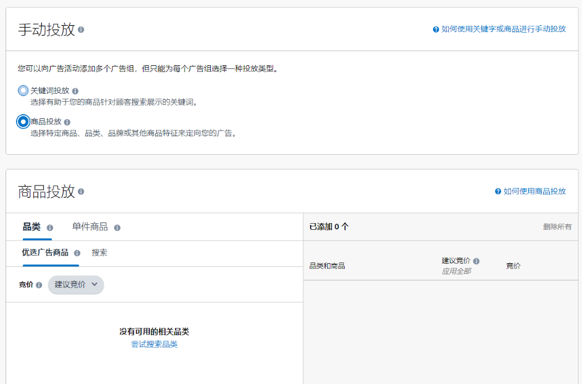Switch to the 单件商品 tab
Image resolution: width=582 pixels, height=392 pixels.
tap(90, 227)
